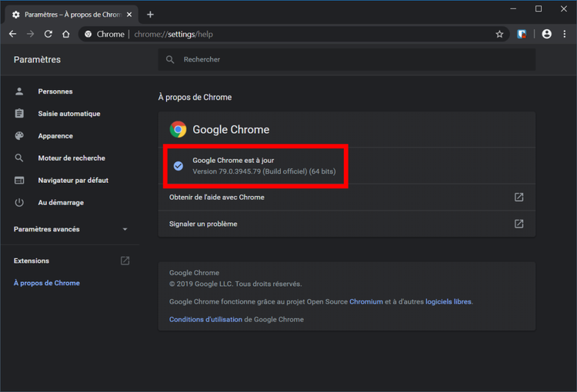This screenshot has width=577, height=392.
Task: Close the Paramètres tab
Action: pos(128,15)
